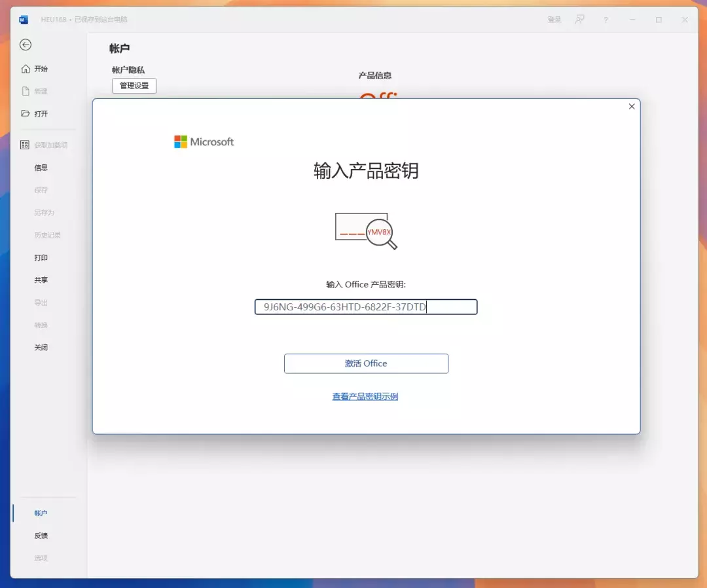Screen dimensions: 707x588
Task: Select the 帐户 account tab
Action: click(x=41, y=513)
